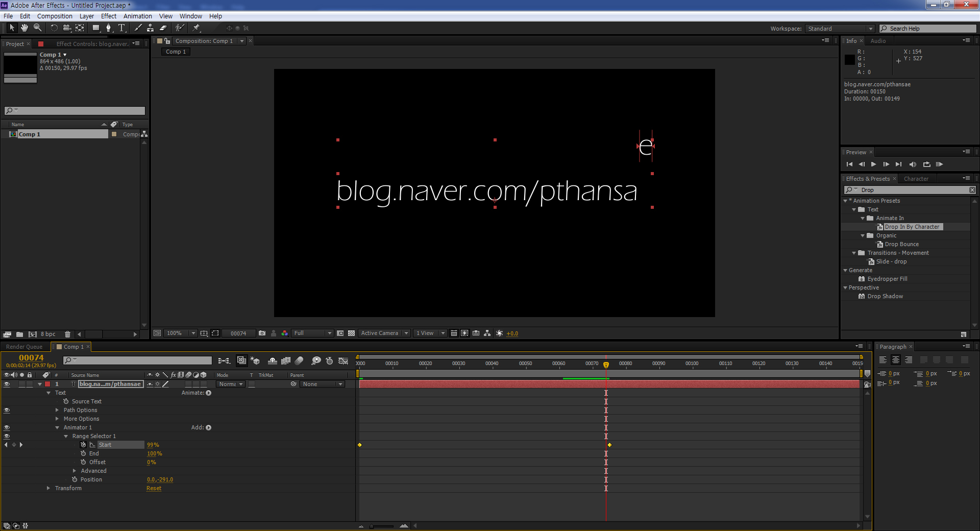This screenshot has height=531, width=980.
Task: Take a snapshot with camera icon
Action: (262, 333)
